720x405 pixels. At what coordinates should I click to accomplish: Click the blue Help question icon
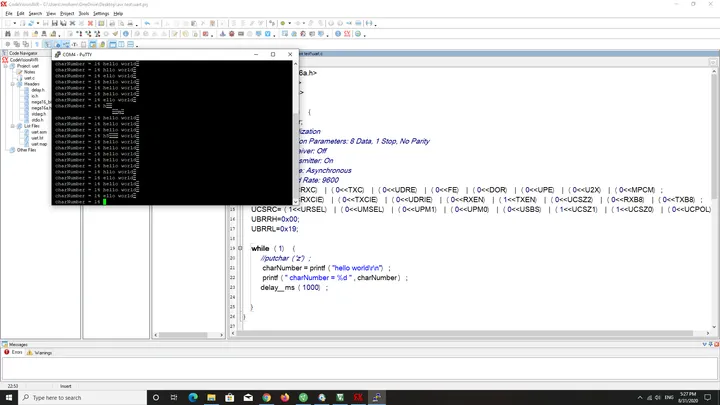point(338,34)
